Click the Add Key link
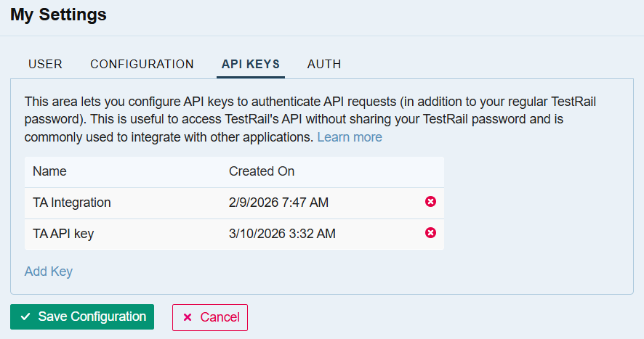The width and height of the screenshot is (644, 339). click(x=49, y=271)
